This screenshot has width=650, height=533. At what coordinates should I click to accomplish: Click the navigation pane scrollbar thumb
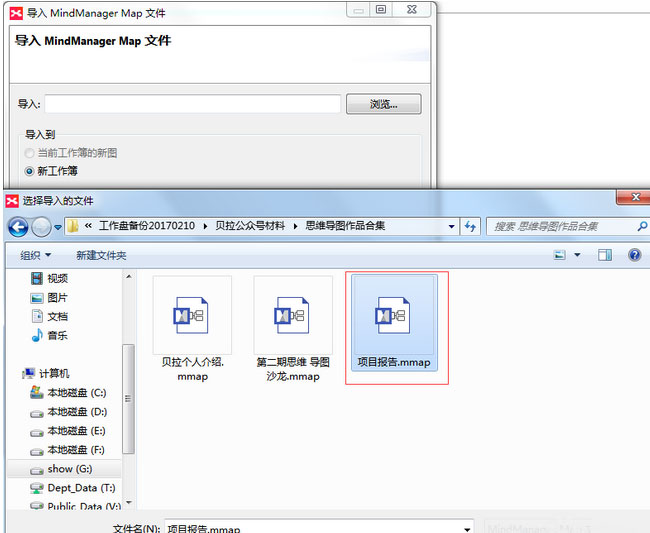(129, 399)
